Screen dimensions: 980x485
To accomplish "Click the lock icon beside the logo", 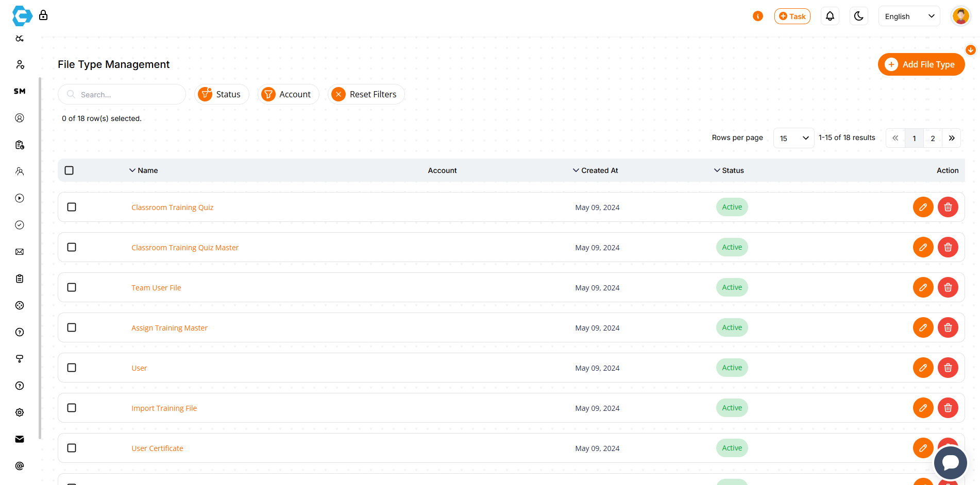I will point(43,15).
